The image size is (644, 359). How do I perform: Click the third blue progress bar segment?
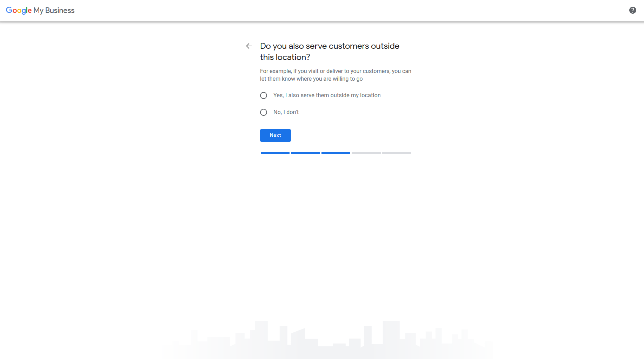[x=336, y=153]
